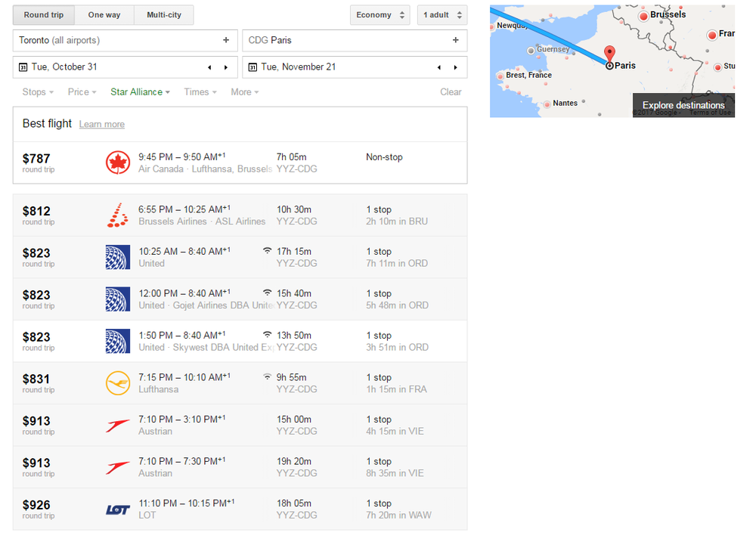Click the Brussels Airlines logo on the $812 flight
Screen dimensions: 756x545
pos(117,214)
